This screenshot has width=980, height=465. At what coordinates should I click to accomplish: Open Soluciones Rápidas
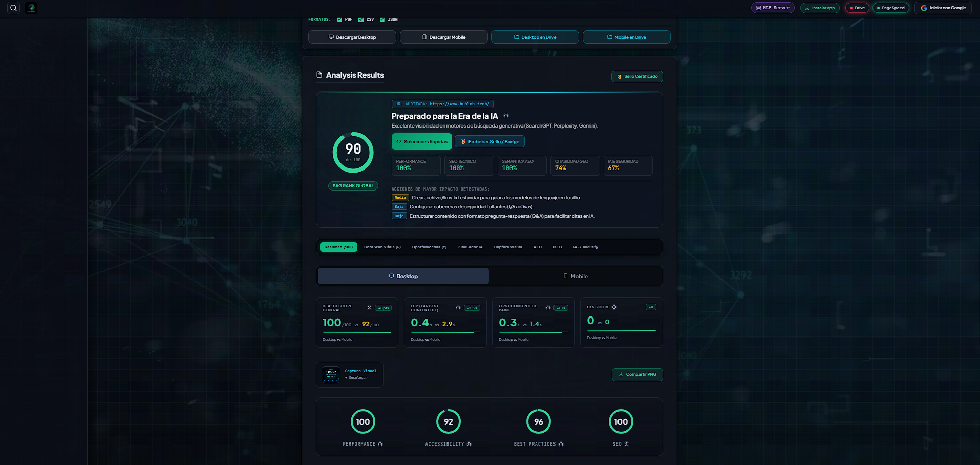(422, 141)
